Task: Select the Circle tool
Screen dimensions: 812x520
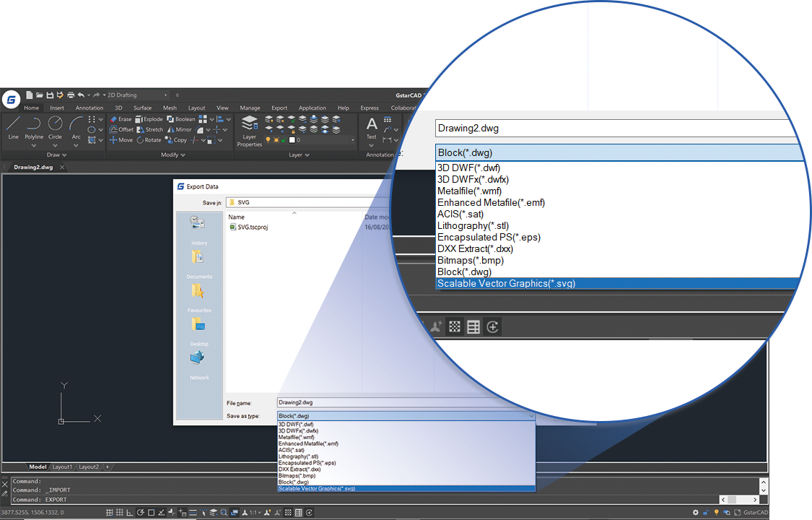Action: coord(55,127)
